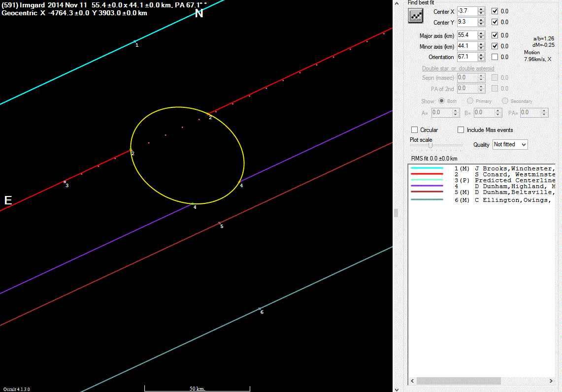This screenshot has width=562, height=392.
Task: Click the 50 km scale bar label
Action: click(197, 389)
